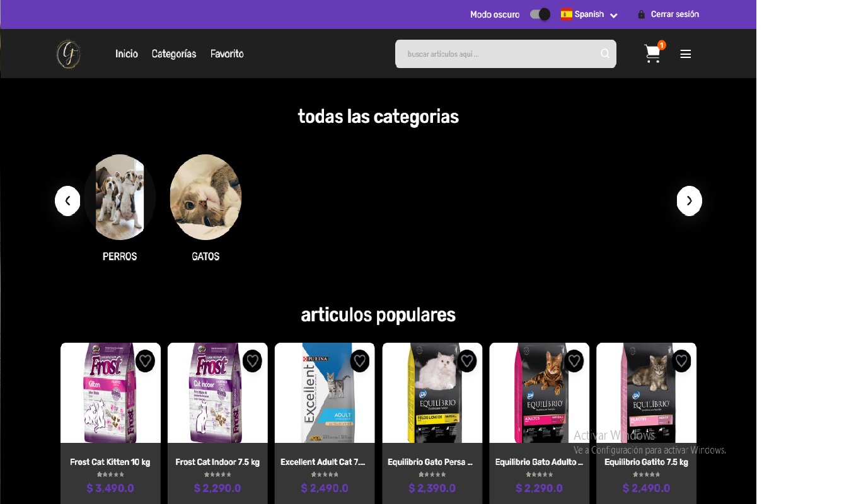This screenshot has width=861, height=504.
Task: Click star rating of Excellent Adult Cat
Action: [x=325, y=474]
